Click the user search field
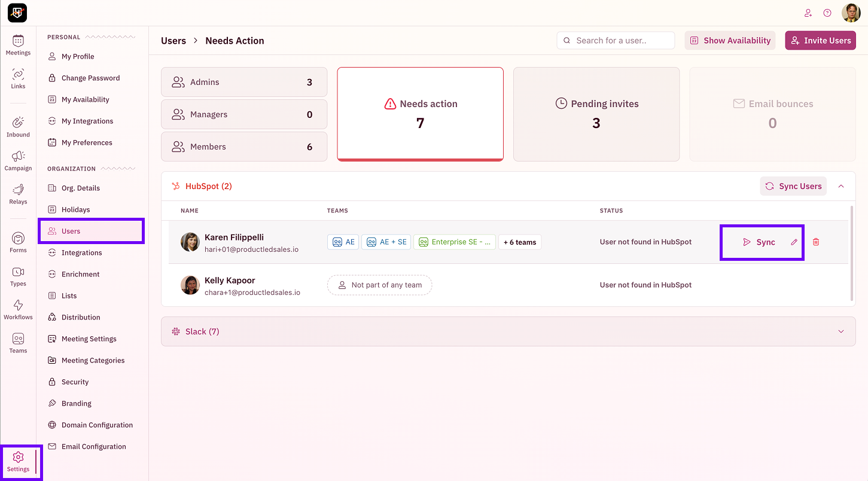The height and width of the screenshot is (481, 868). (616, 40)
